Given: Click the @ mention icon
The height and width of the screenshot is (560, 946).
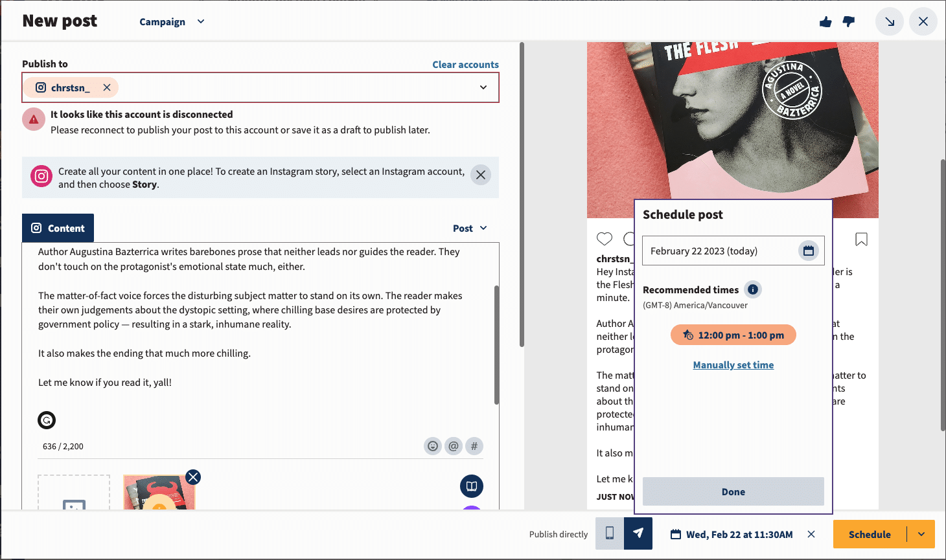Looking at the screenshot, I should coord(454,446).
